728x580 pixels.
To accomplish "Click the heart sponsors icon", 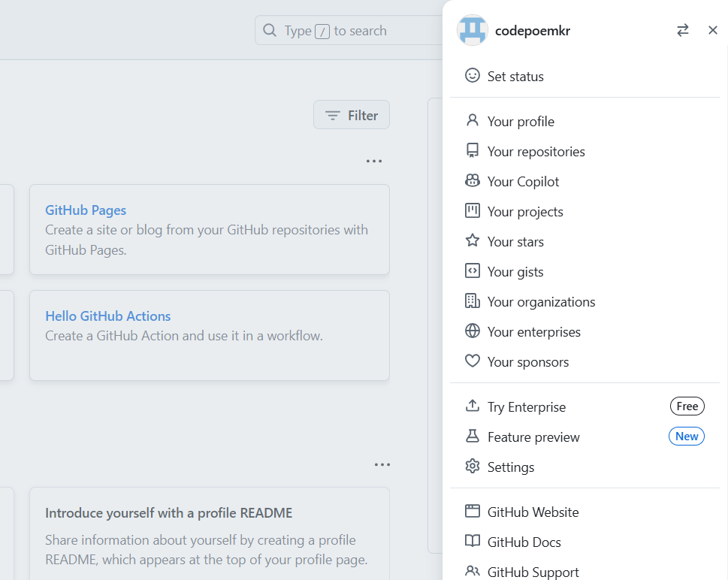I will point(472,361).
